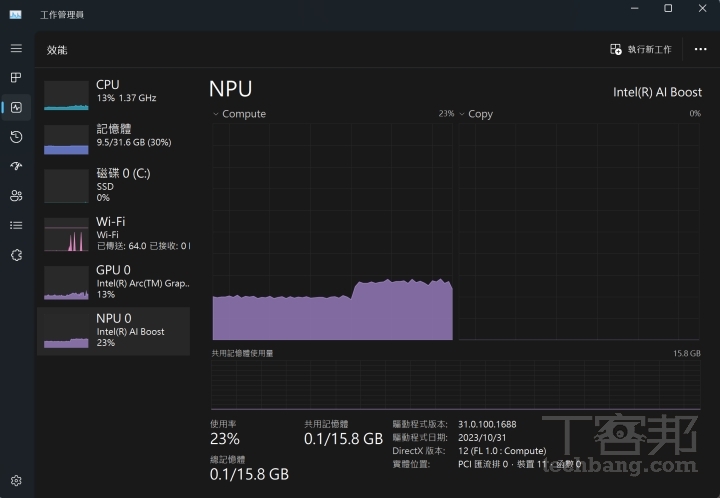Open the hamburger navigation menu
The height and width of the screenshot is (498, 720).
[16, 48]
